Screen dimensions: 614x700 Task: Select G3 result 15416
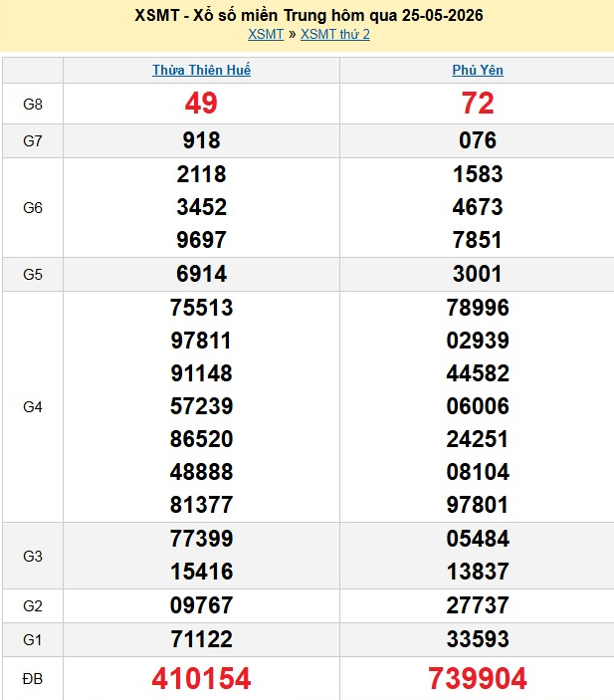tap(201, 572)
